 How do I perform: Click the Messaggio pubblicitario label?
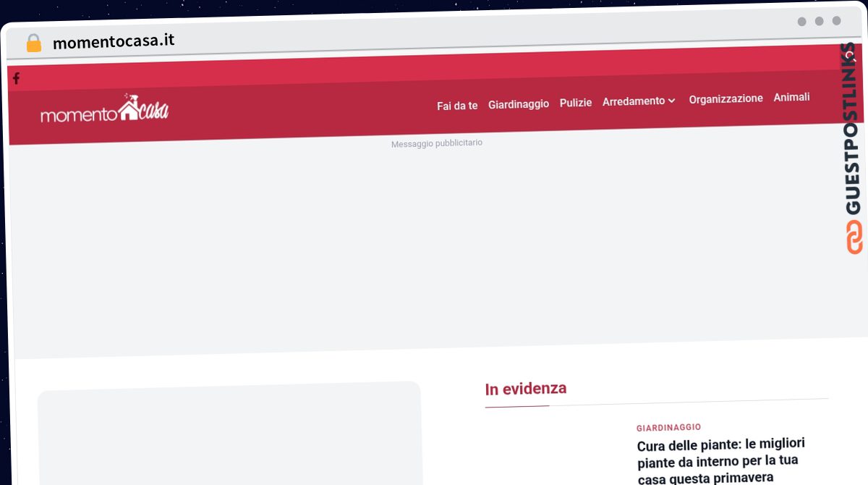tap(437, 143)
